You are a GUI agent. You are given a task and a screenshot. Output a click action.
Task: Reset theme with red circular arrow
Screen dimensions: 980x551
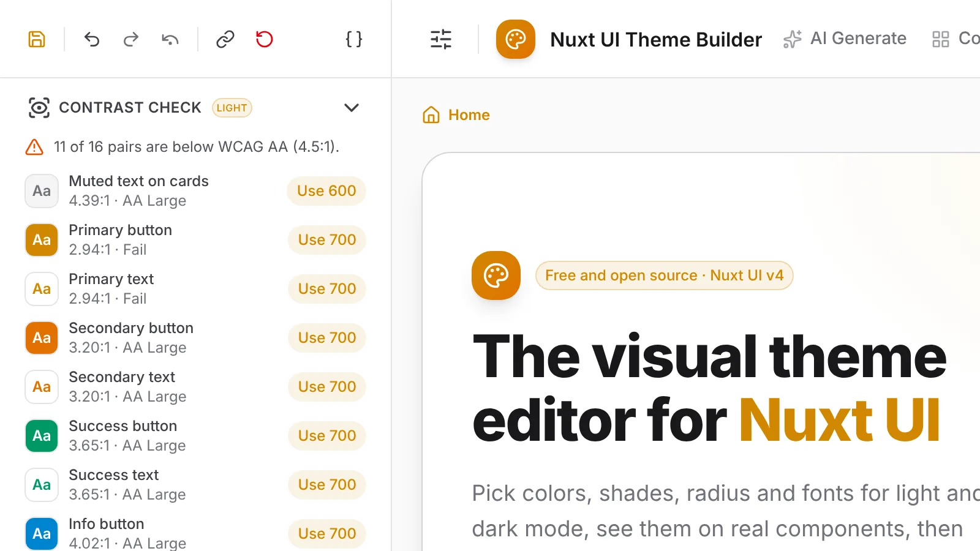(265, 39)
